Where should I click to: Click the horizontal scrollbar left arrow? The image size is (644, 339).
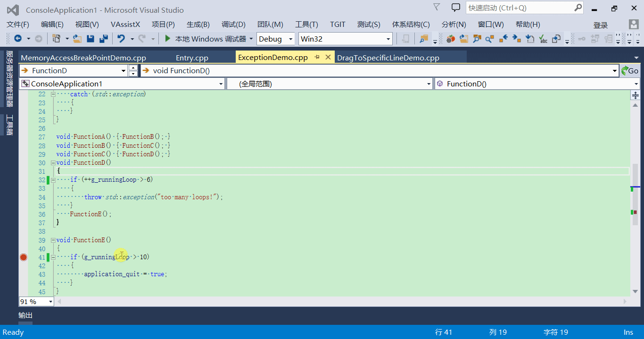tap(59, 301)
